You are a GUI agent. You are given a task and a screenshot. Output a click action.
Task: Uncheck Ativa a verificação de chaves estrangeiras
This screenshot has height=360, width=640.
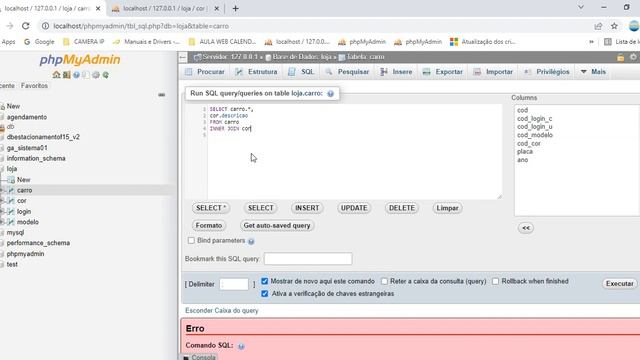[x=264, y=293]
